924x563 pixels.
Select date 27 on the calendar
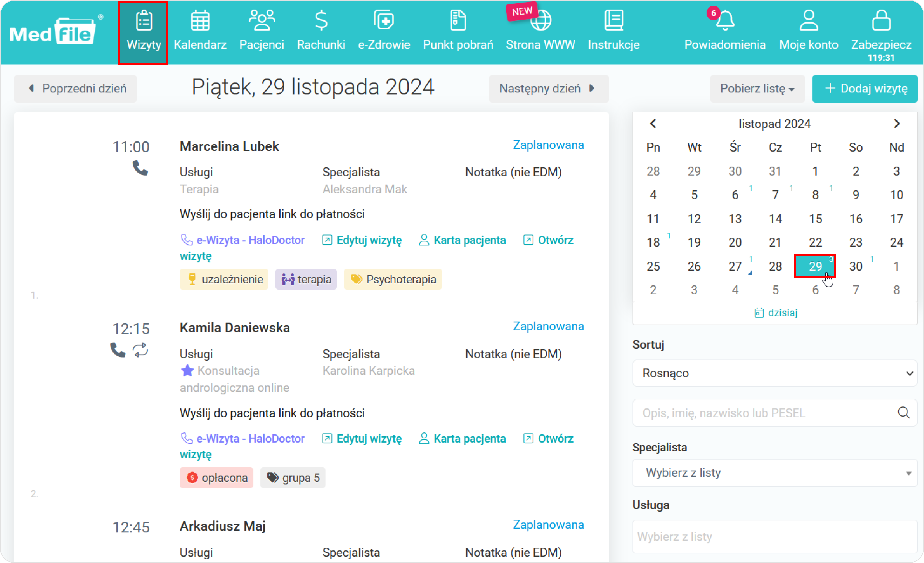(x=735, y=266)
